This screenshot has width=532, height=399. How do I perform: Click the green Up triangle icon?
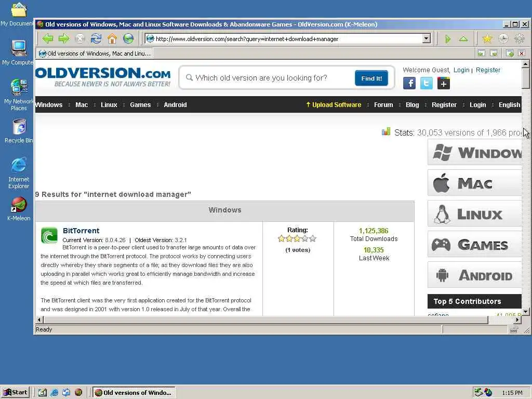(463, 38)
